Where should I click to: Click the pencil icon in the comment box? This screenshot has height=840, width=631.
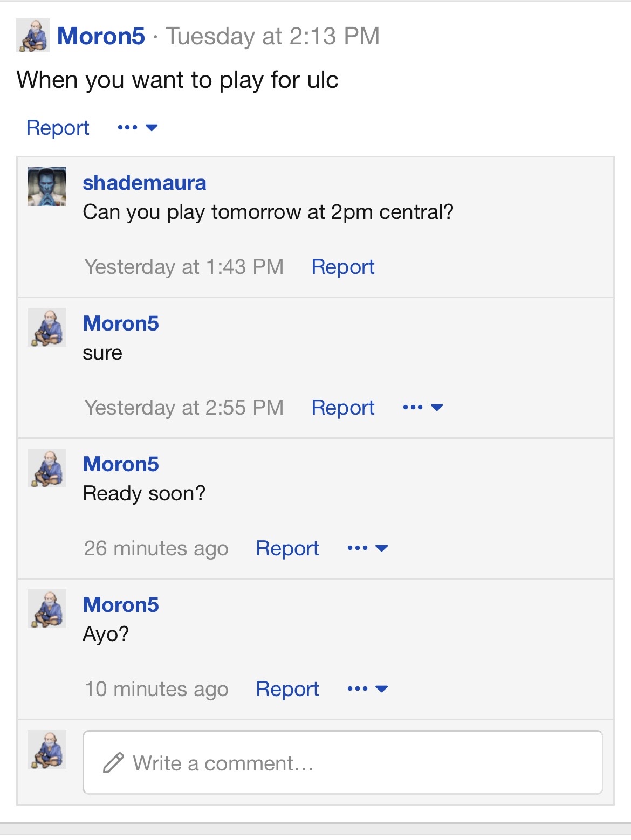click(x=113, y=763)
